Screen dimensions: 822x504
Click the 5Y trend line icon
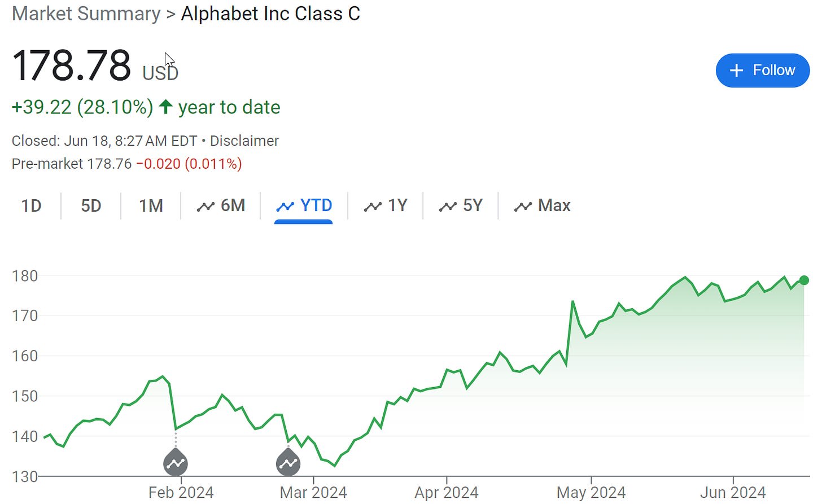(448, 207)
